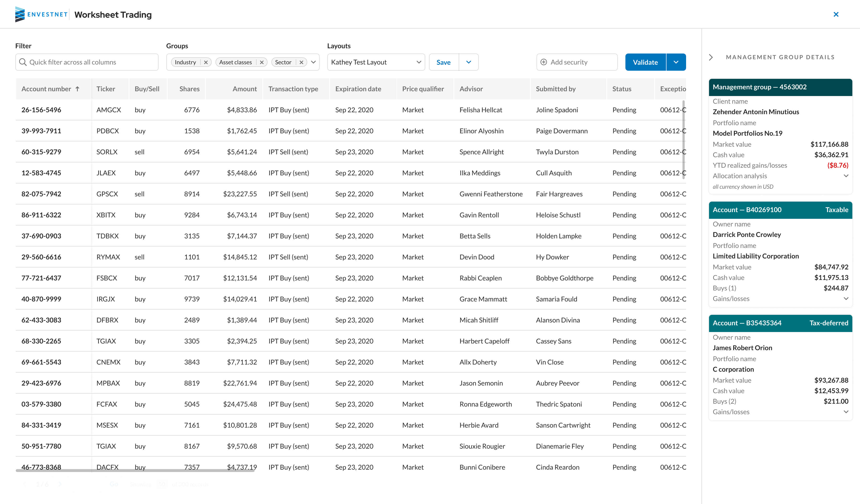Click the Save layout button
This screenshot has width=860, height=504.
(x=443, y=62)
